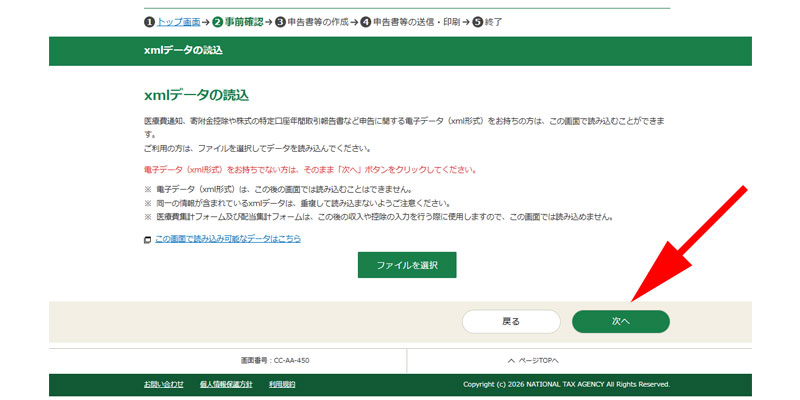This screenshot has width=800, height=400.
Task: Click the line ご利用の方は、ファイルを選択して
Action: (257, 149)
